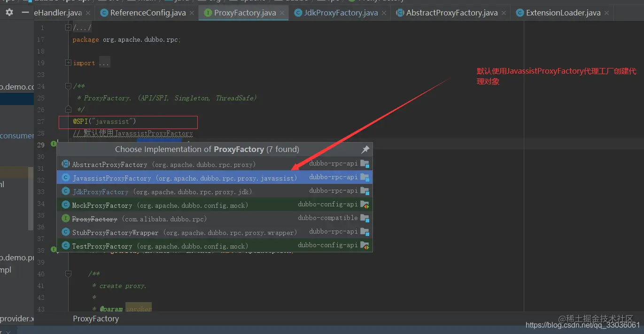
Task: Switch to the partially visible eHandler.java tab
Action: click(64, 13)
